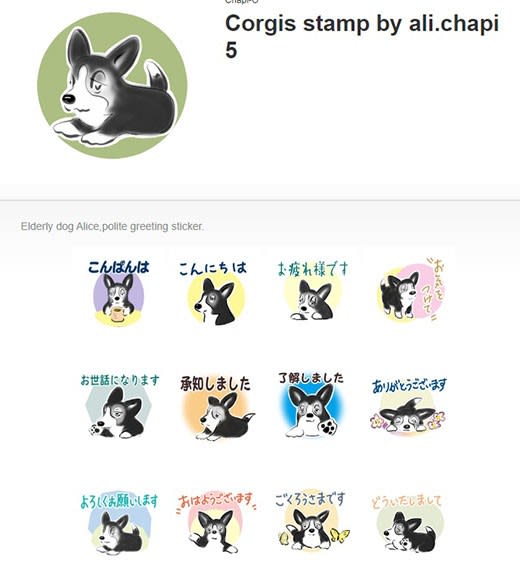520x580 pixels.
Task: Click the paw raised by 了解しました corgi
Action: [329, 427]
